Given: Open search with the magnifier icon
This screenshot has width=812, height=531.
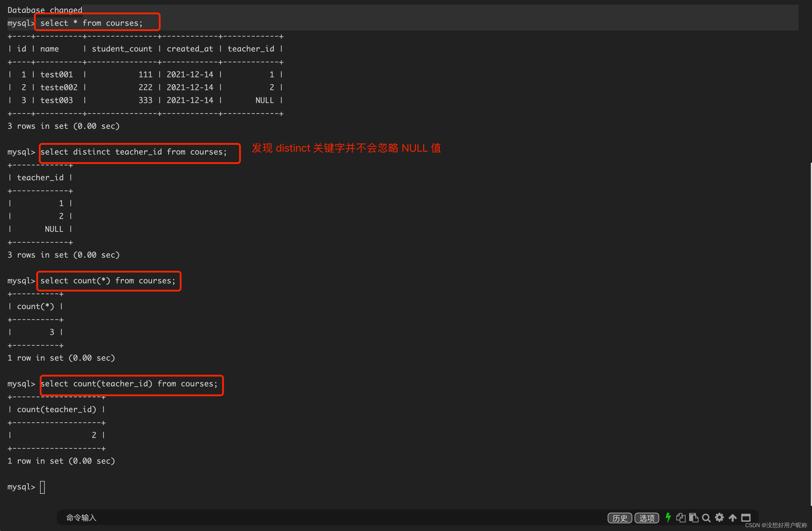Looking at the screenshot, I should coord(706,518).
